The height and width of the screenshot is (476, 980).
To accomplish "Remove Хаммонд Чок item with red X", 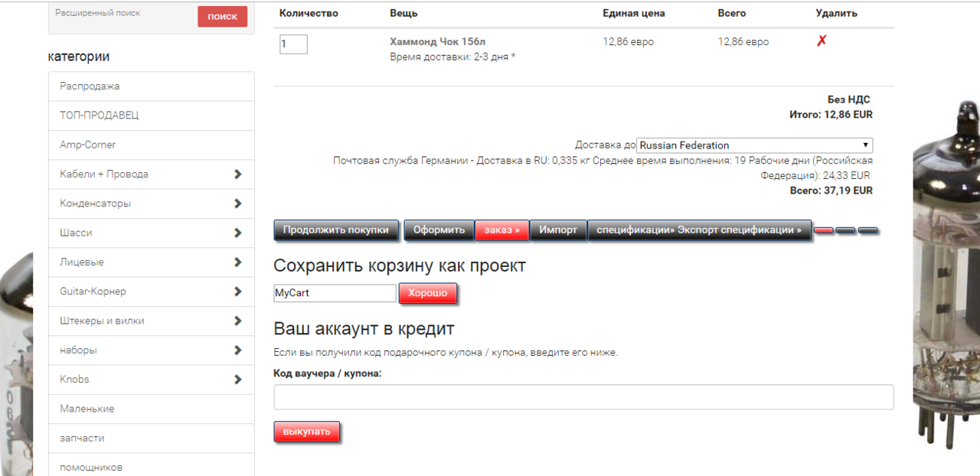I will [822, 41].
